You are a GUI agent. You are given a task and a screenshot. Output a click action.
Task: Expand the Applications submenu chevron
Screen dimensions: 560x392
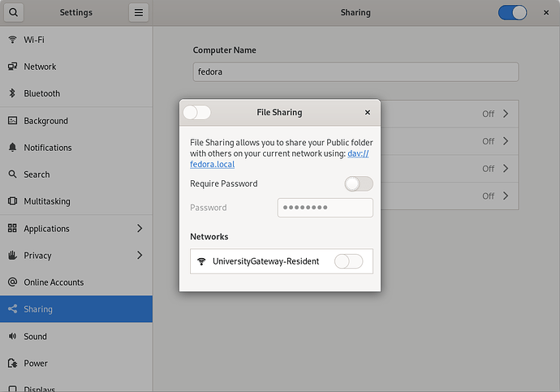coord(140,228)
